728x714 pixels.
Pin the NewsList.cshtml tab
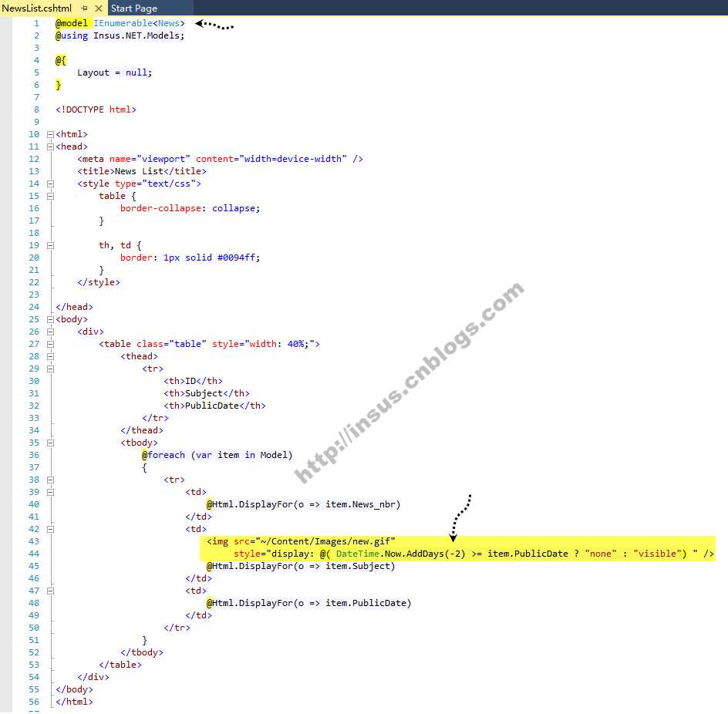84,8
